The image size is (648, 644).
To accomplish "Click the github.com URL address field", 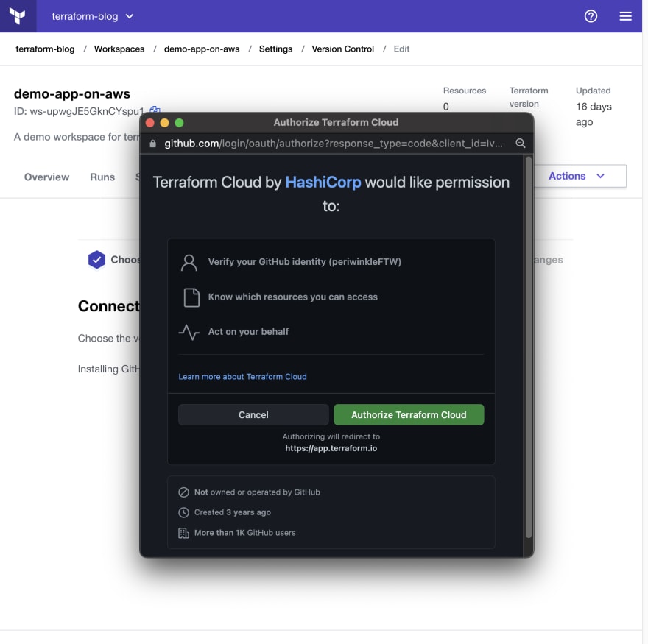I will 333,144.
